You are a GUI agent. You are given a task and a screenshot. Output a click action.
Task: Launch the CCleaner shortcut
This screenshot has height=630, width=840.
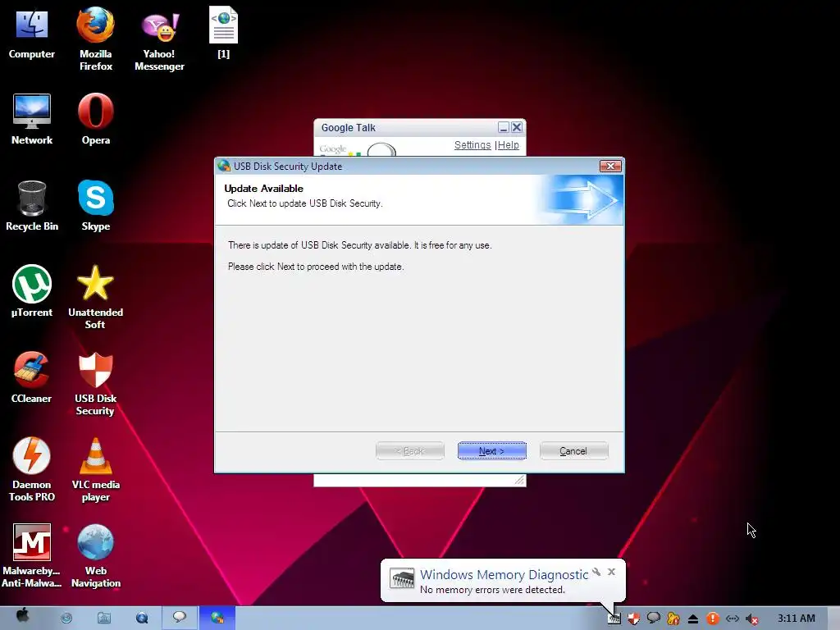point(32,377)
